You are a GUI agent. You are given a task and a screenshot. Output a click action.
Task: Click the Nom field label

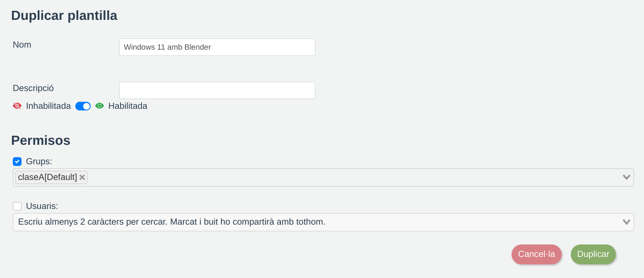pos(22,45)
